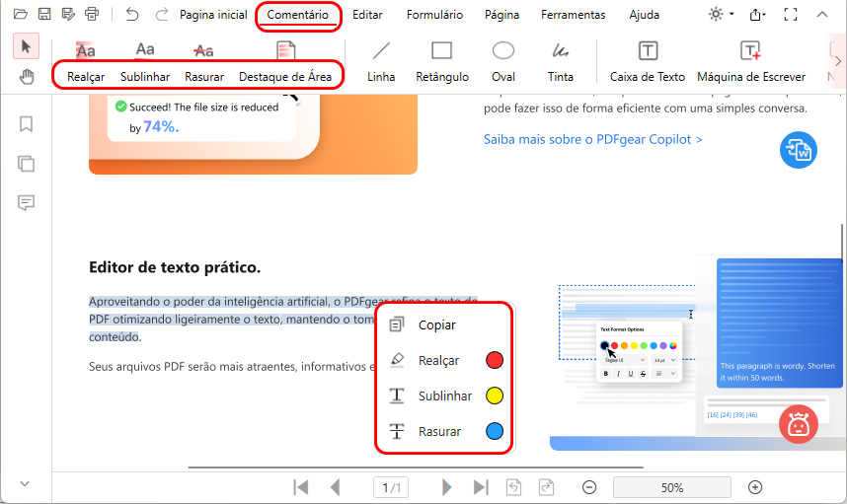847x504 pixels.
Task: Open the Ferramentas tab
Action: pos(574,15)
